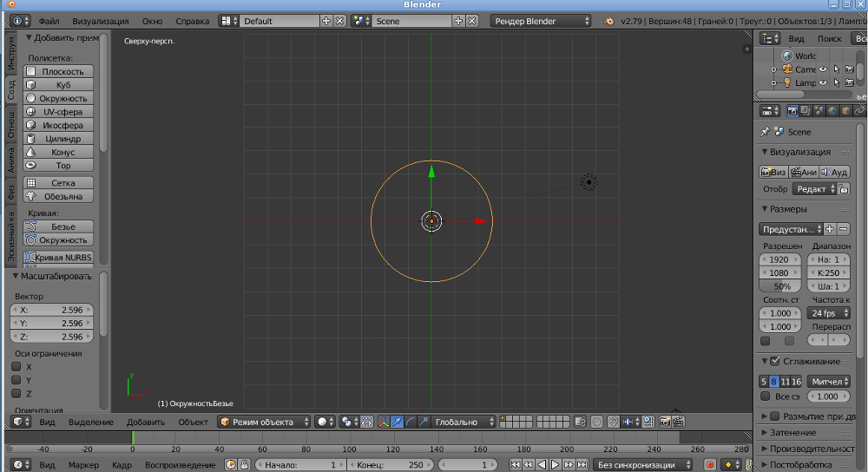Open the viewport shading selector
This screenshot has height=472, width=868.
pos(325,422)
